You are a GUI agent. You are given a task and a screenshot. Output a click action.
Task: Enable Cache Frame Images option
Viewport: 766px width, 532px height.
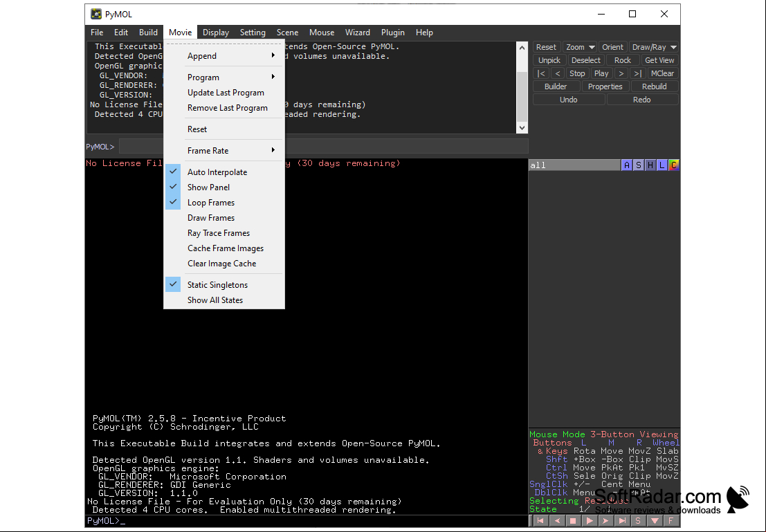(x=225, y=248)
